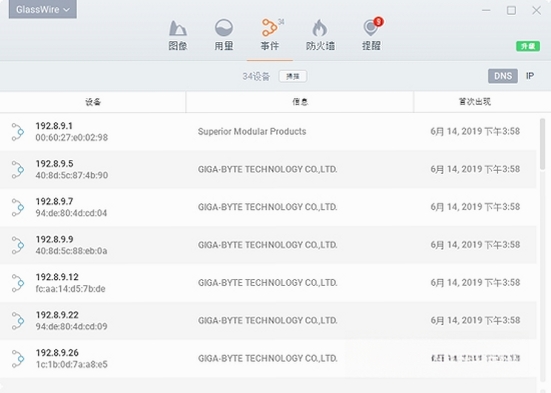
Task: Select IP address 192.8.9.26
Action: (x=57, y=353)
